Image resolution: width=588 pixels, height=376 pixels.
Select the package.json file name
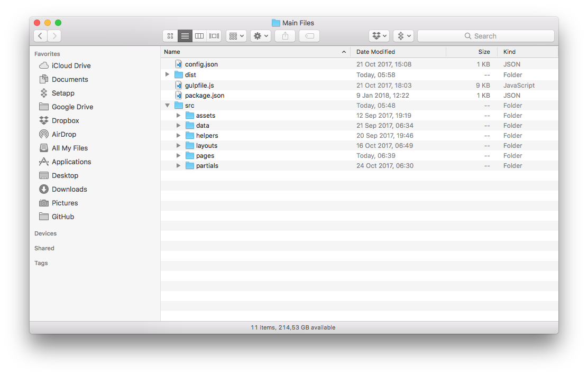click(x=205, y=96)
